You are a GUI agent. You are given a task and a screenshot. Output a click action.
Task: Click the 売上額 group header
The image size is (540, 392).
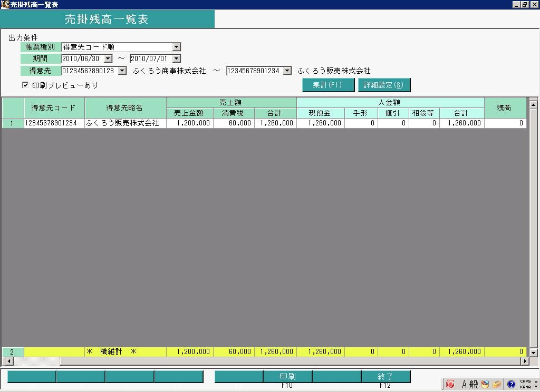(232, 103)
